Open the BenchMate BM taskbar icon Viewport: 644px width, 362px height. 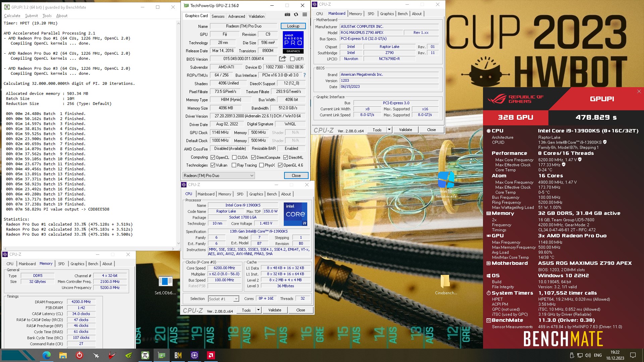[178, 355]
